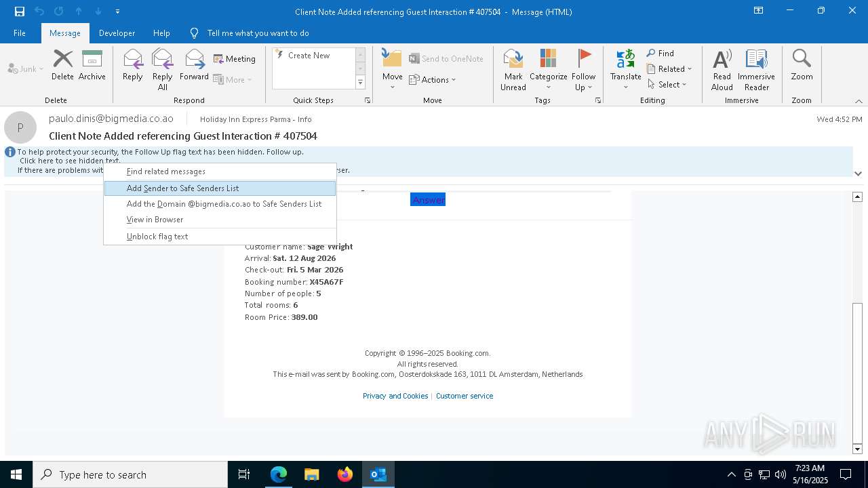The height and width of the screenshot is (488, 868).
Task: Open the notification center
Action: point(846,474)
